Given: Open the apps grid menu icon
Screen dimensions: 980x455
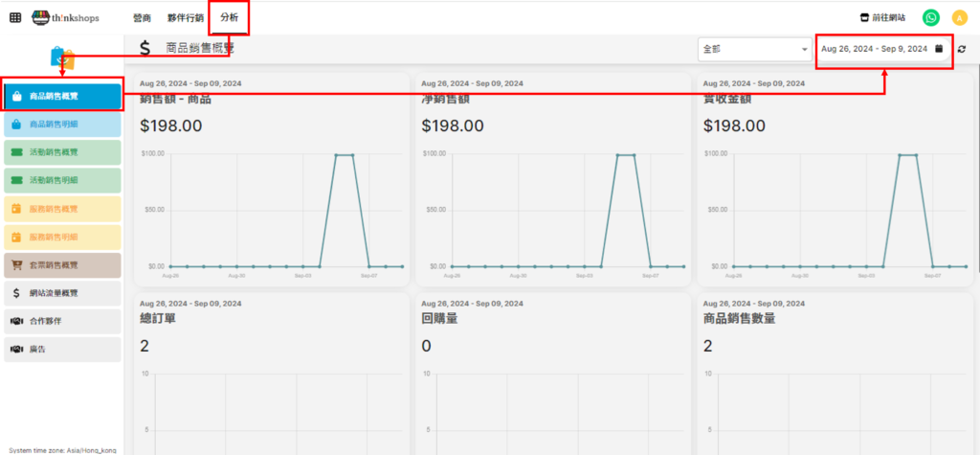Looking at the screenshot, I should [x=15, y=17].
